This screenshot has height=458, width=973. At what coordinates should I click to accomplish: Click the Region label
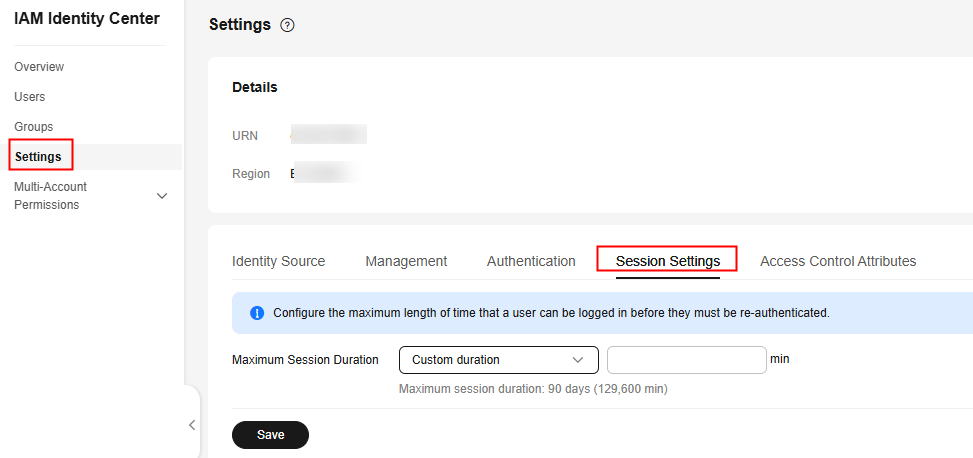coord(251,174)
